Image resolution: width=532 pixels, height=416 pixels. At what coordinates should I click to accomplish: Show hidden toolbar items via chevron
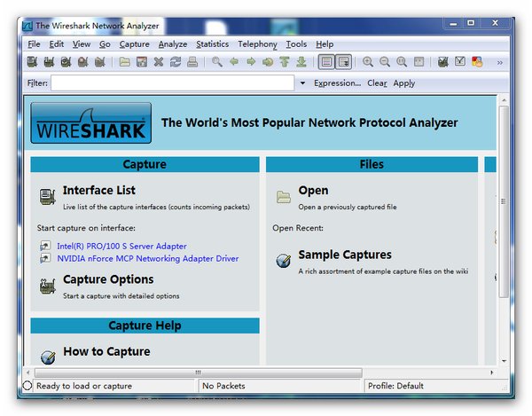pyautogui.click(x=500, y=62)
